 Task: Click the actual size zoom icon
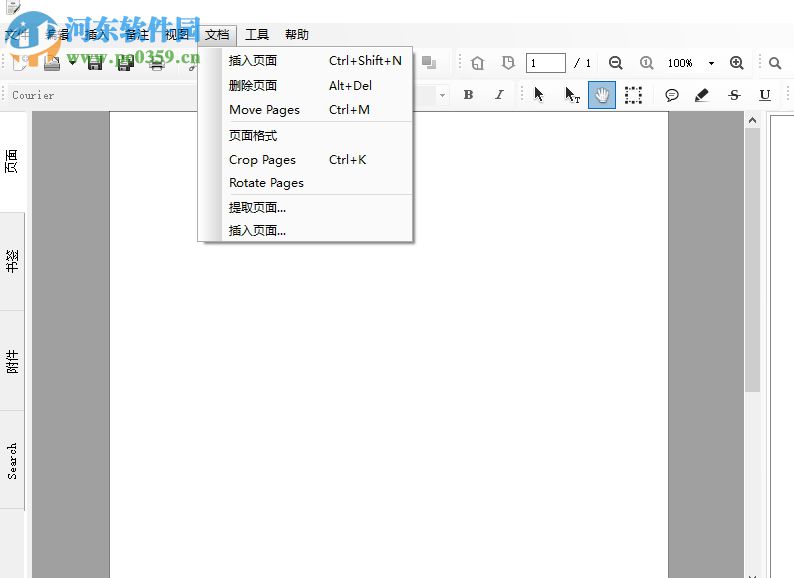click(x=646, y=63)
